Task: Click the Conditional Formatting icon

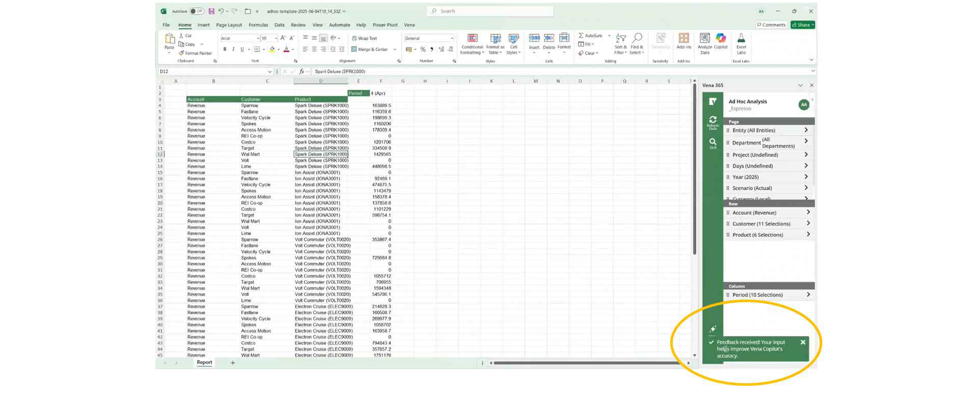Action: coord(473,39)
